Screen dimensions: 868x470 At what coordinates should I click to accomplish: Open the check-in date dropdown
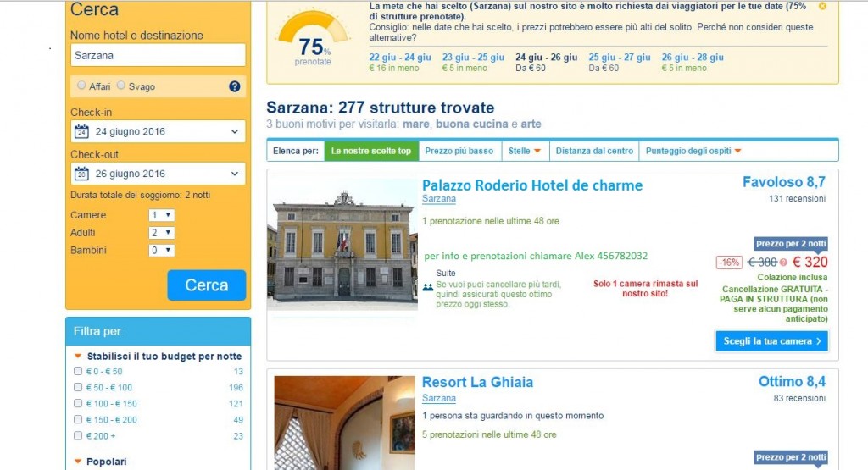[x=159, y=131]
